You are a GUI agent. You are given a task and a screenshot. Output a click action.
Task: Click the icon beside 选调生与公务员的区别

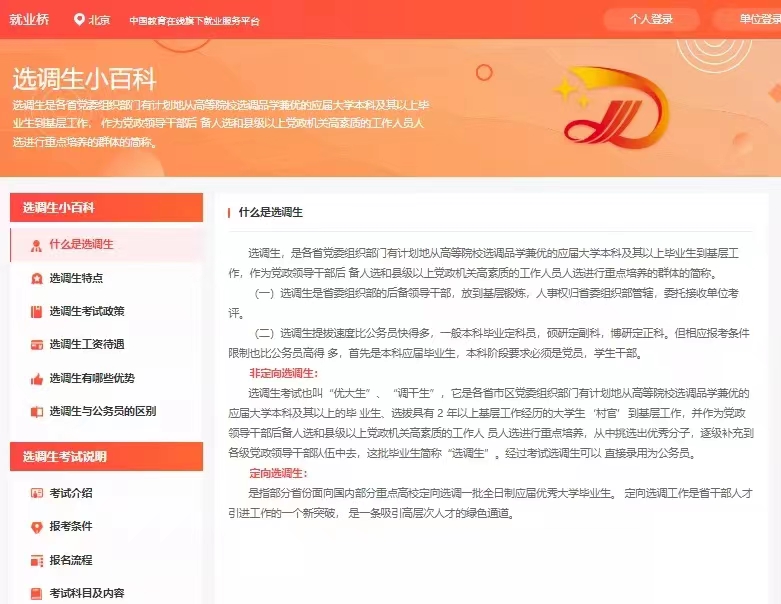(36, 411)
